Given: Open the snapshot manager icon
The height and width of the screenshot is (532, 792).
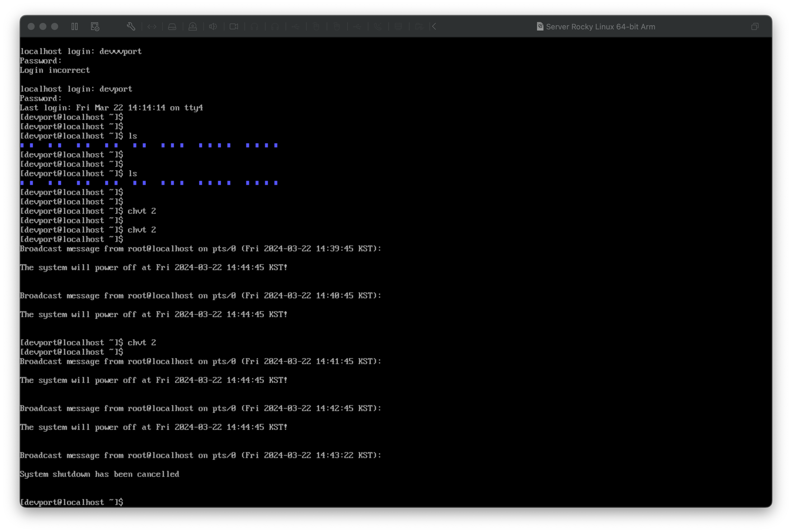Looking at the screenshot, I should 95,26.
